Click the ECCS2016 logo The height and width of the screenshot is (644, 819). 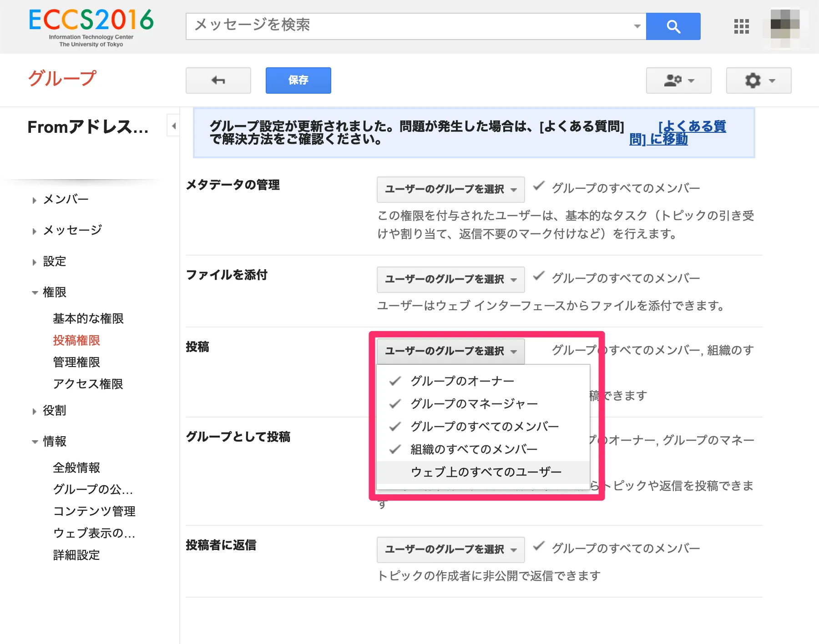91,26
